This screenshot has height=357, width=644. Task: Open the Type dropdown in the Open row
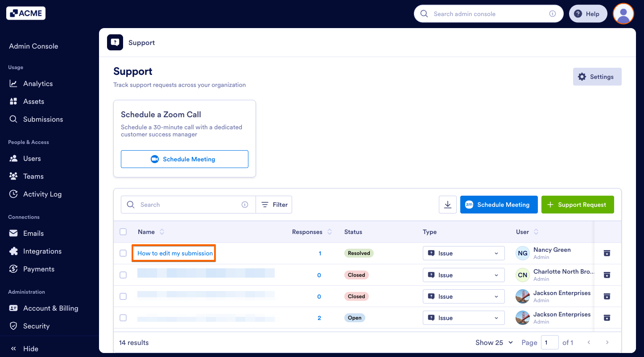coord(464,318)
